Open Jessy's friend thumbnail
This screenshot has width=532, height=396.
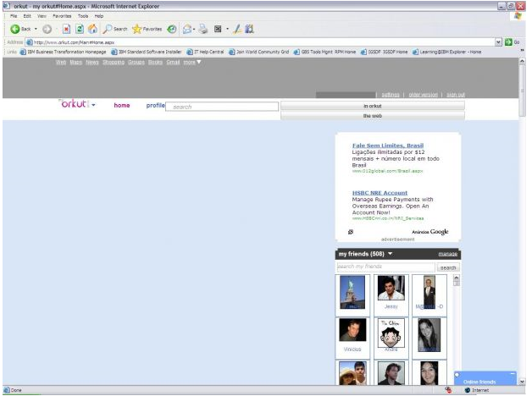391,288
